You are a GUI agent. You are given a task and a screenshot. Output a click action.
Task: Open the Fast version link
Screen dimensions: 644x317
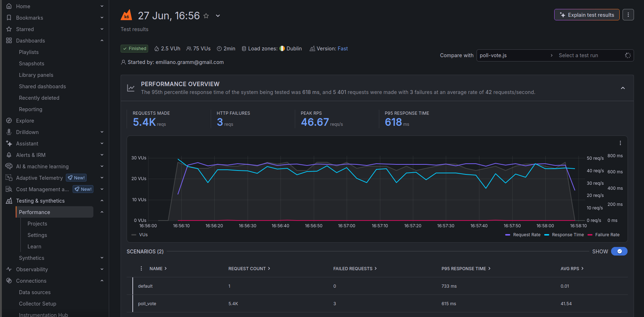(x=343, y=49)
